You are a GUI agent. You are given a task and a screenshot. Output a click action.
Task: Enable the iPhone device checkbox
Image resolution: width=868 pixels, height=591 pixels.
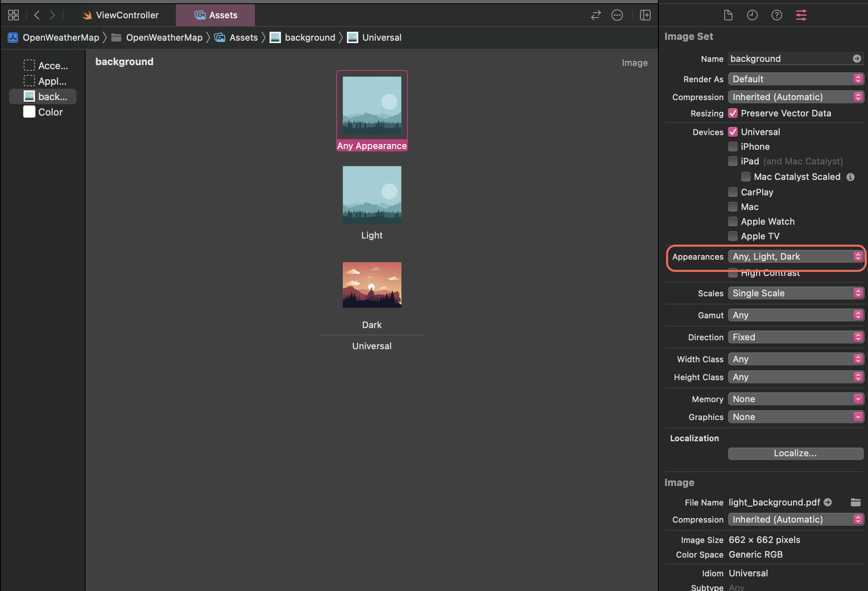pos(733,147)
